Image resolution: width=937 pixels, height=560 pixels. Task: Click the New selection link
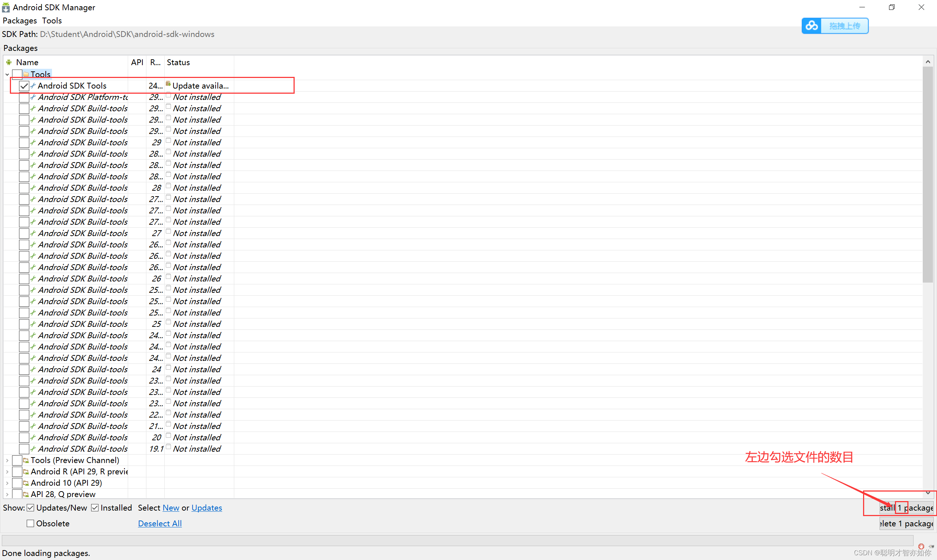(171, 508)
